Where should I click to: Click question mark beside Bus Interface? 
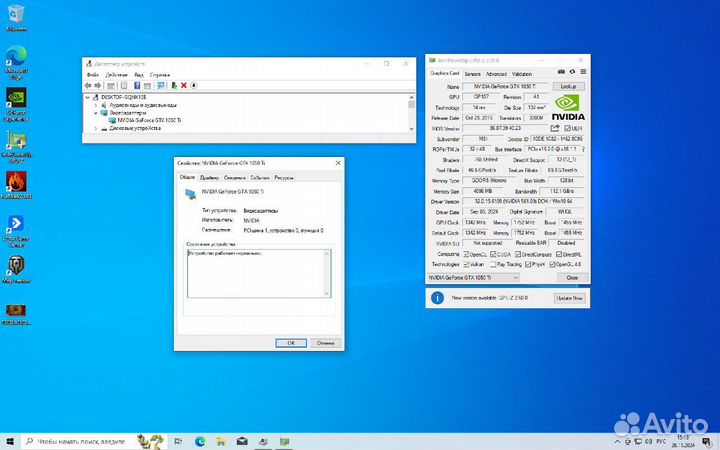(x=583, y=149)
